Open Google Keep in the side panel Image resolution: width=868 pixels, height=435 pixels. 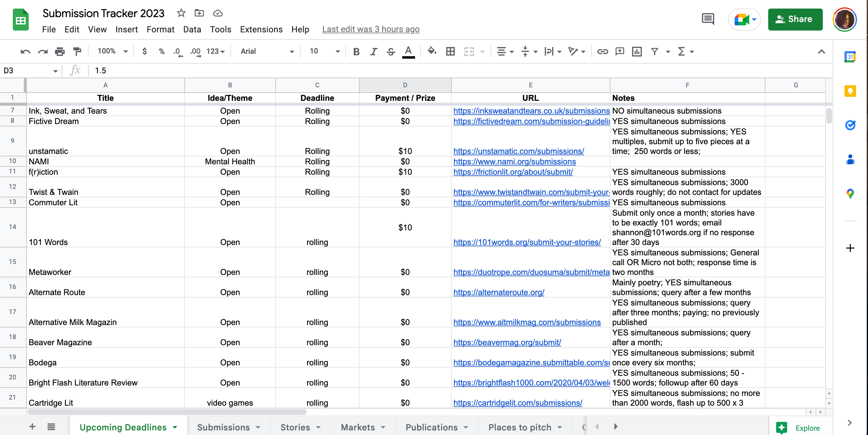click(x=850, y=91)
